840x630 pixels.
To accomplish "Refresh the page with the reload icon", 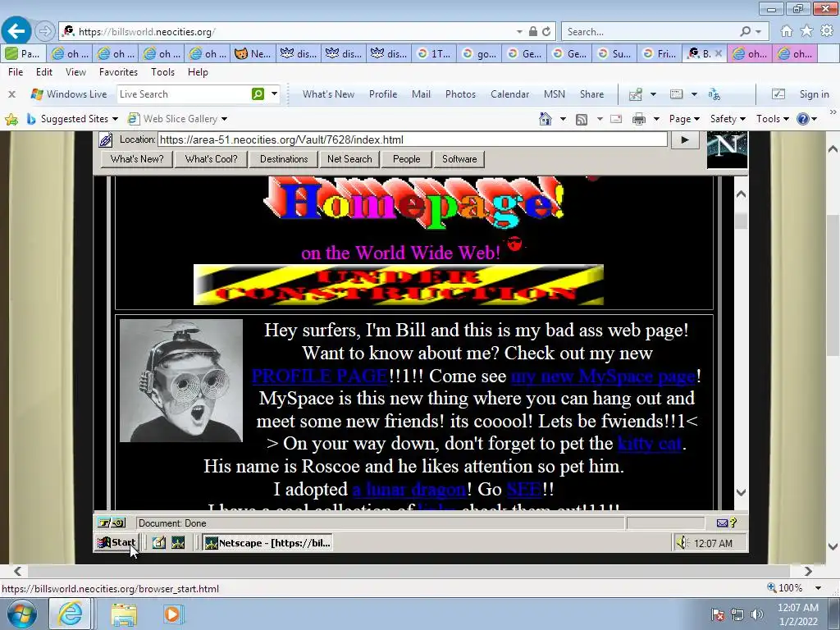I will pyautogui.click(x=546, y=32).
